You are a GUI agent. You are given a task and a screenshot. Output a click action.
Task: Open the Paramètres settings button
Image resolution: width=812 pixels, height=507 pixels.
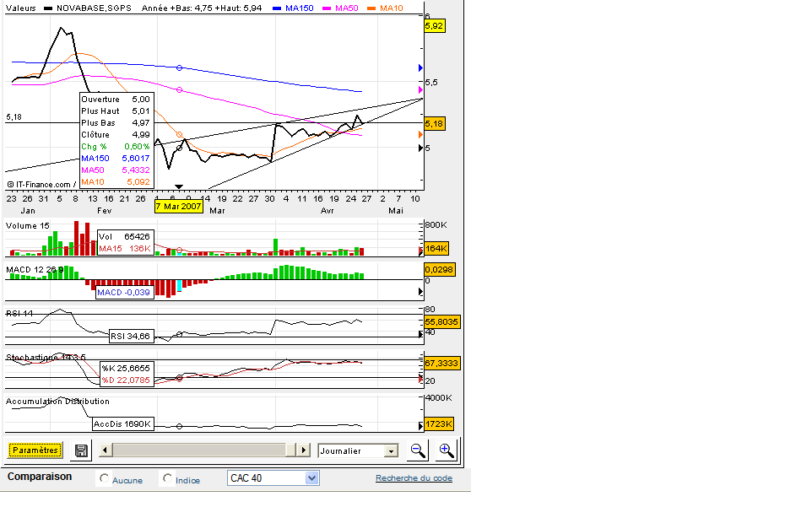tap(35, 450)
